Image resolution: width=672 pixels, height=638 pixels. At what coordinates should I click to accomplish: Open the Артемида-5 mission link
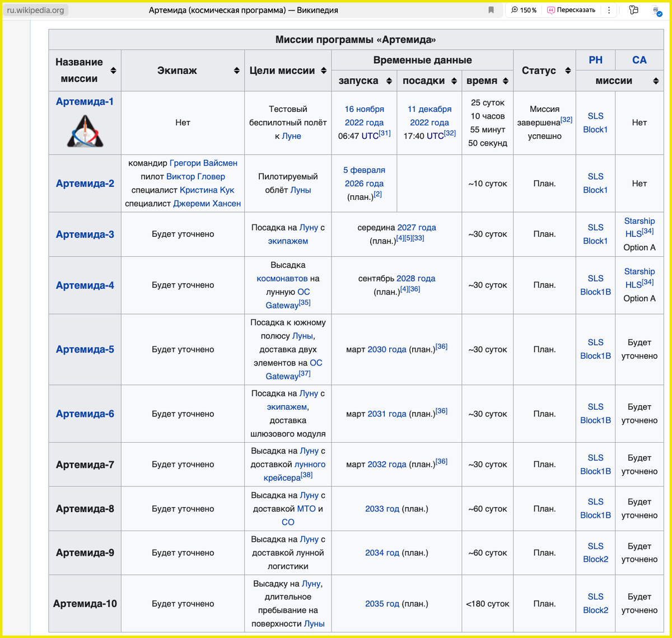(85, 349)
